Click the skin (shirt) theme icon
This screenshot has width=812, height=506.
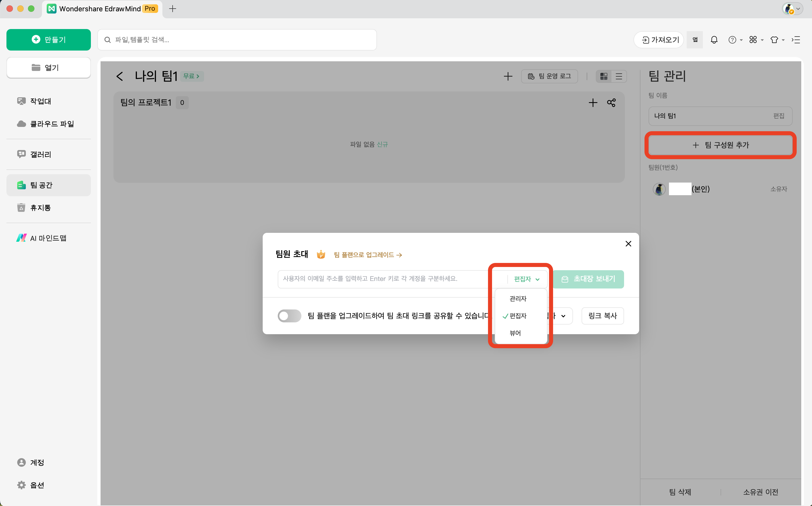[x=774, y=40]
